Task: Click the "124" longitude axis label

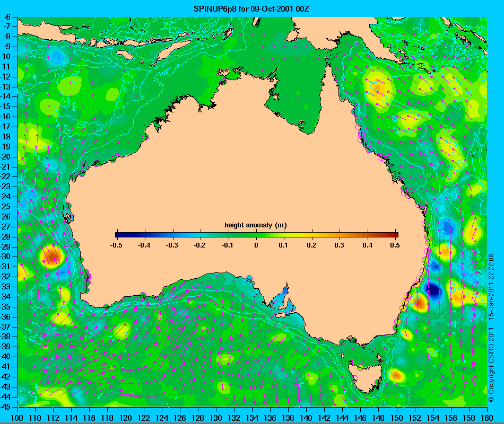Action: [x=162, y=418]
